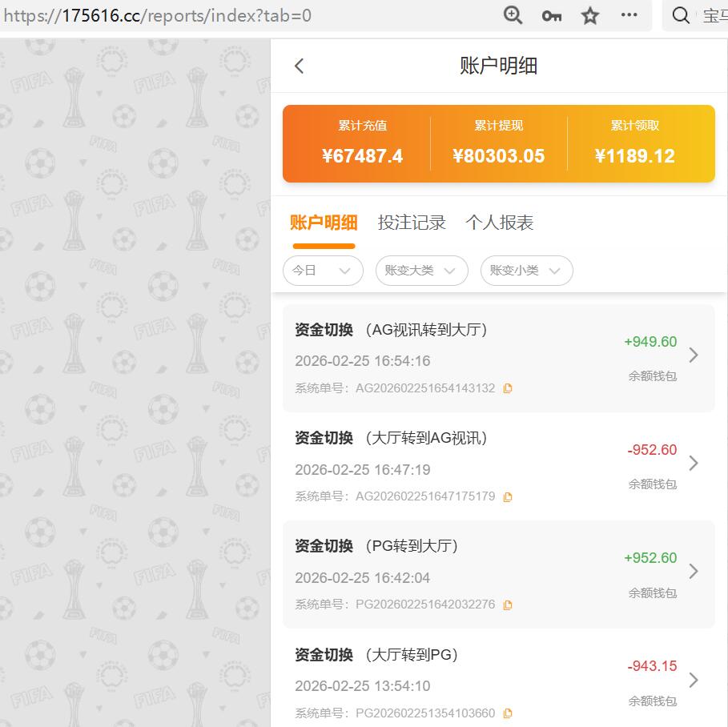728x727 pixels.
Task: View the -943.15 大厅转到PG record details
Action: pyautogui.click(x=694, y=679)
